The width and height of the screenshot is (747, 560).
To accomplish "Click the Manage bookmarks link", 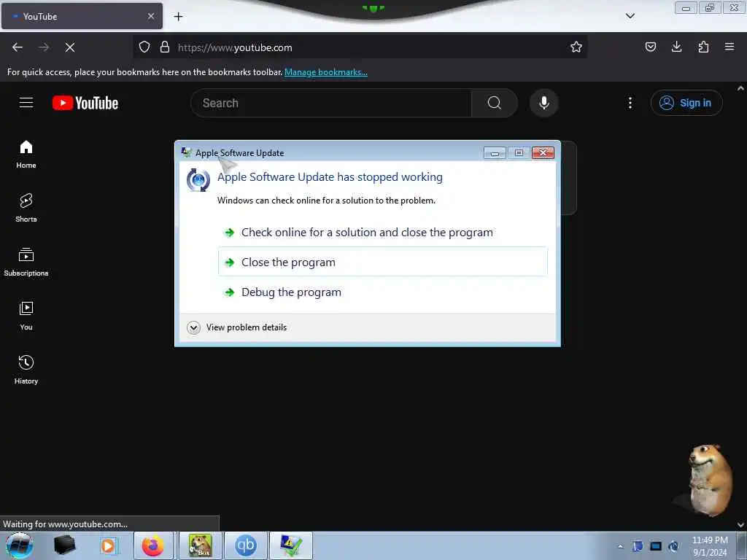I will (x=326, y=72).
